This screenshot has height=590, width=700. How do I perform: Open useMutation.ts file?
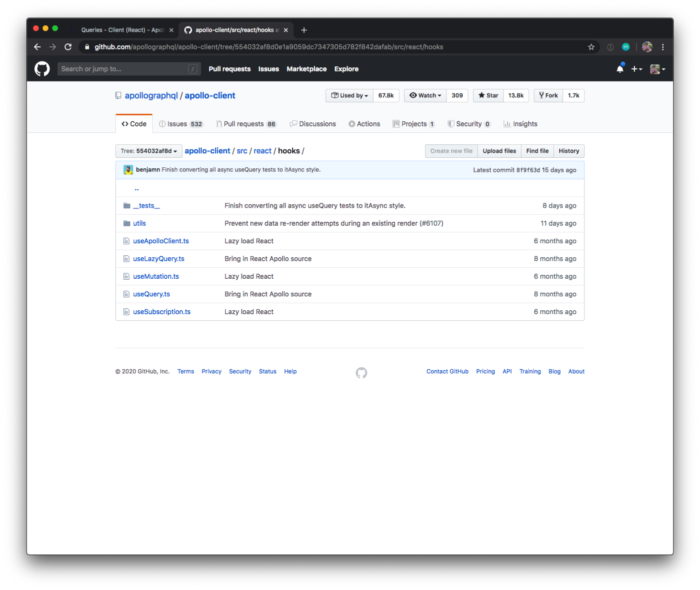coord(156,276)
